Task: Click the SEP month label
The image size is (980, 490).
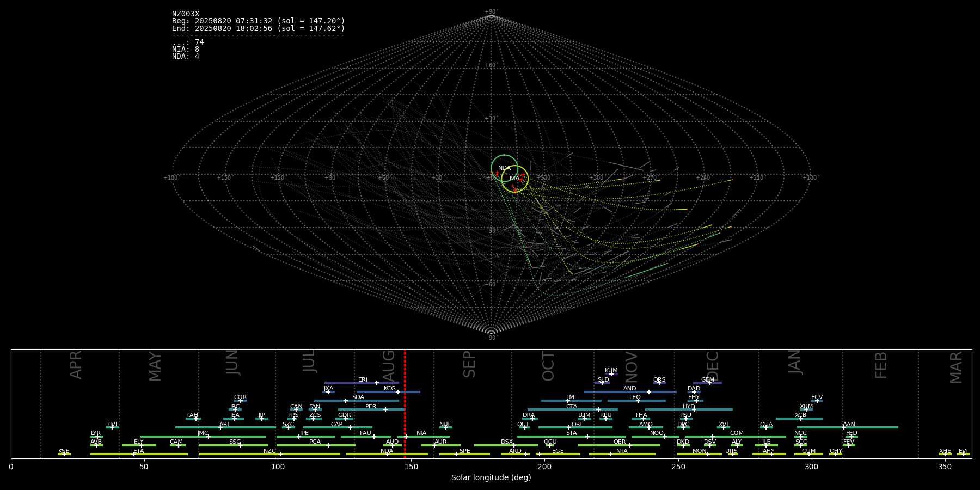Action: pyautogui.click(x=469, y=364)
